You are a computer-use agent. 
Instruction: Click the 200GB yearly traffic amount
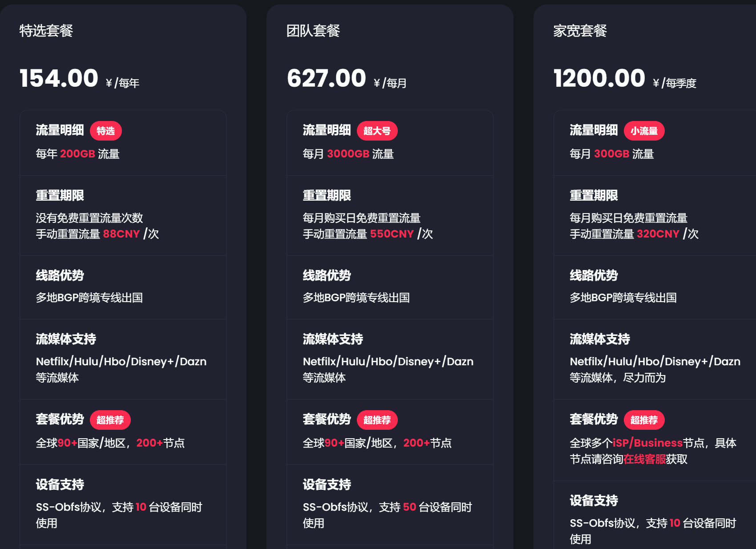point(77,154)
